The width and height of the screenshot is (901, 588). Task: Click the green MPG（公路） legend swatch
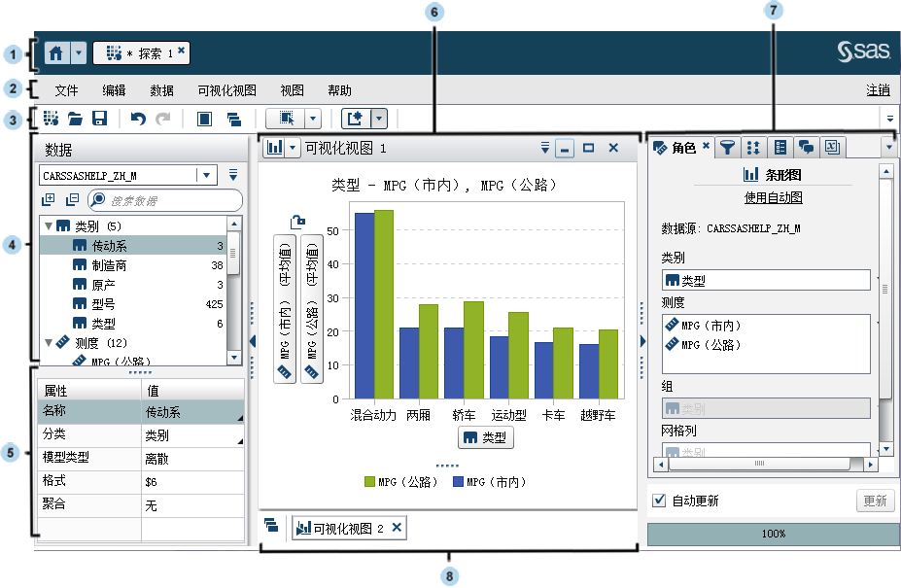[369, 481]
